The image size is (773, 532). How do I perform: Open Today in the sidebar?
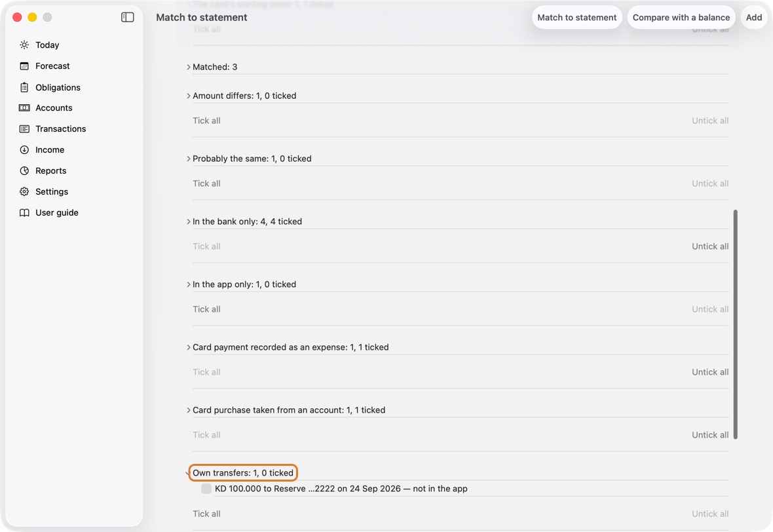[x=47, y=45]
